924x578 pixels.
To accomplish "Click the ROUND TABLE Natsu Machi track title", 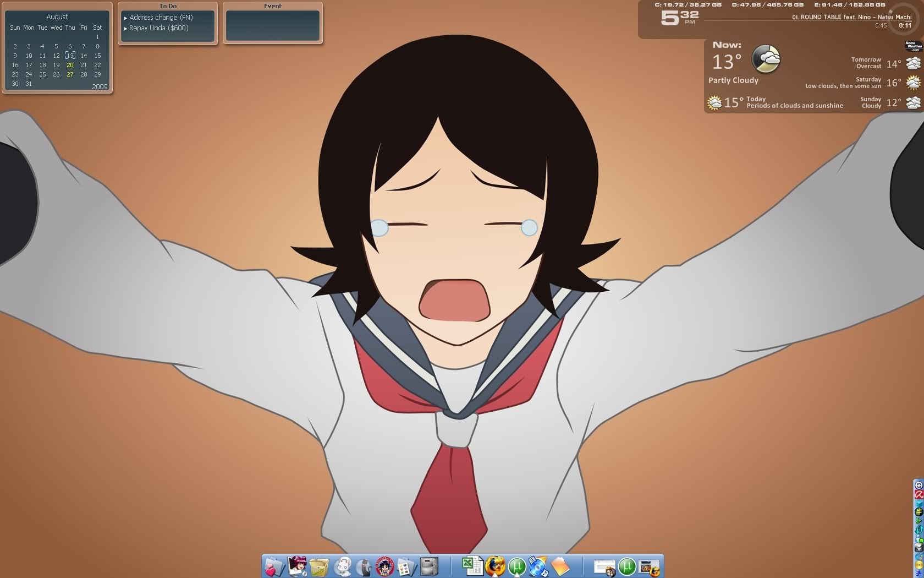I will point(851,17).
